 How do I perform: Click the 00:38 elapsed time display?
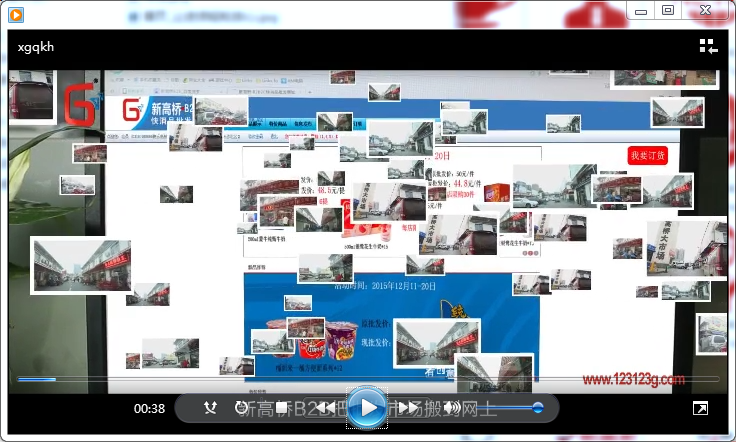click(149, 409)
